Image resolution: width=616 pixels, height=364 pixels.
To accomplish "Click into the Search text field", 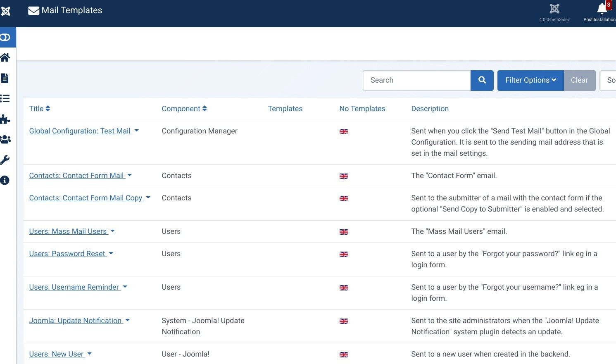I will tap(416, 80).
